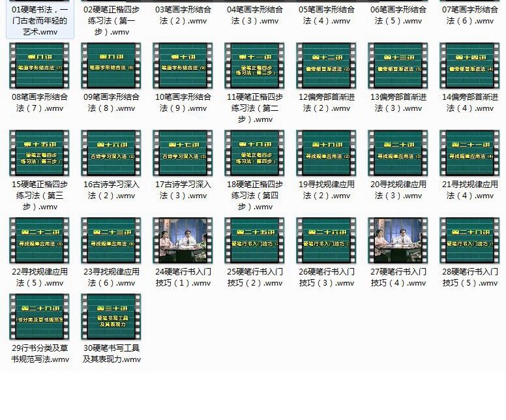Image resolution: width=506 pixels, height=420 pixels.
Task: Click the 30硬笔书写工具及其表现力 video icon
Action: (111, 317)
